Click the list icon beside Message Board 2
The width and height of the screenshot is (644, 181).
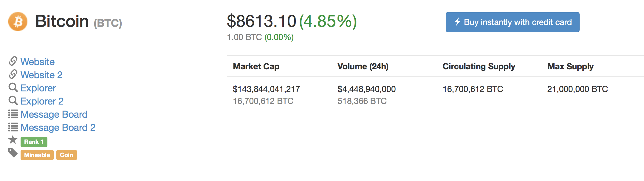tap(13, 127)
